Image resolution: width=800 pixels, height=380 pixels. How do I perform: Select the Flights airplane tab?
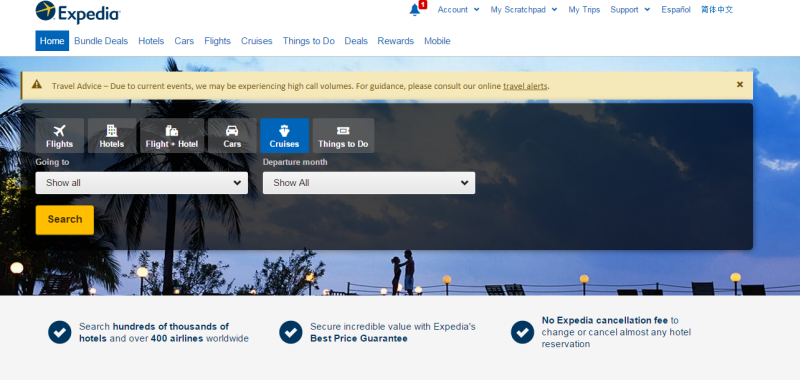60,136
